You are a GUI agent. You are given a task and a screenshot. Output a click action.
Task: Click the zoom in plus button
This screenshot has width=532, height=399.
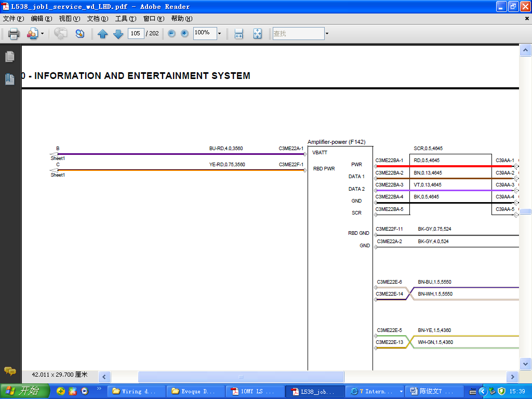tap(184, 34)
